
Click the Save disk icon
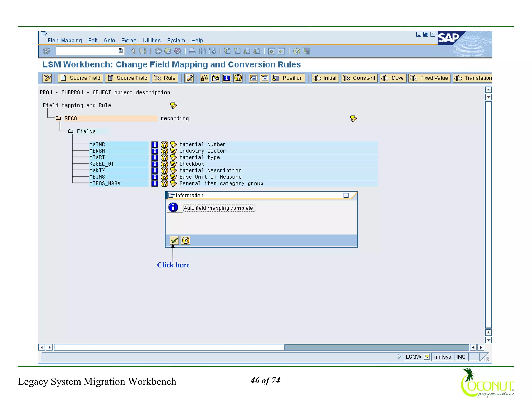coord(143,51)
